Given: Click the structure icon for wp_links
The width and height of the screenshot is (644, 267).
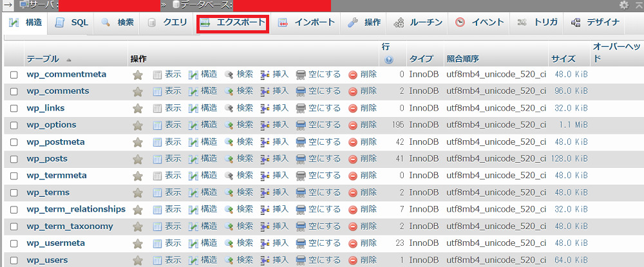Looking at the screenshot, I should 193,108.
